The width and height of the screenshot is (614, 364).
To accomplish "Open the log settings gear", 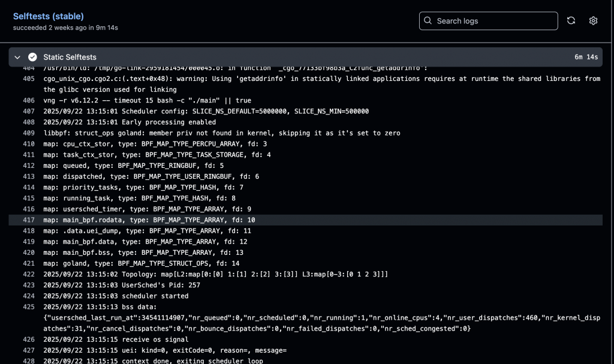I will pyautogui.click(x=593, y=21).
